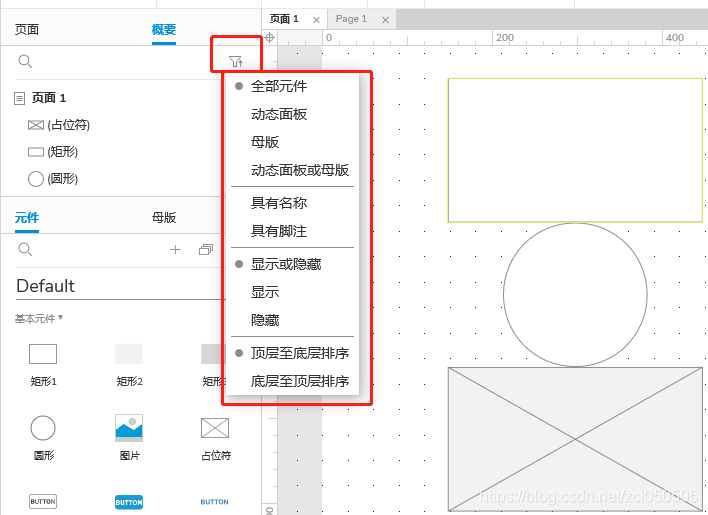
Task: Select the 图片 image widget
Action: pyautogui.click(x=129, y=437)
